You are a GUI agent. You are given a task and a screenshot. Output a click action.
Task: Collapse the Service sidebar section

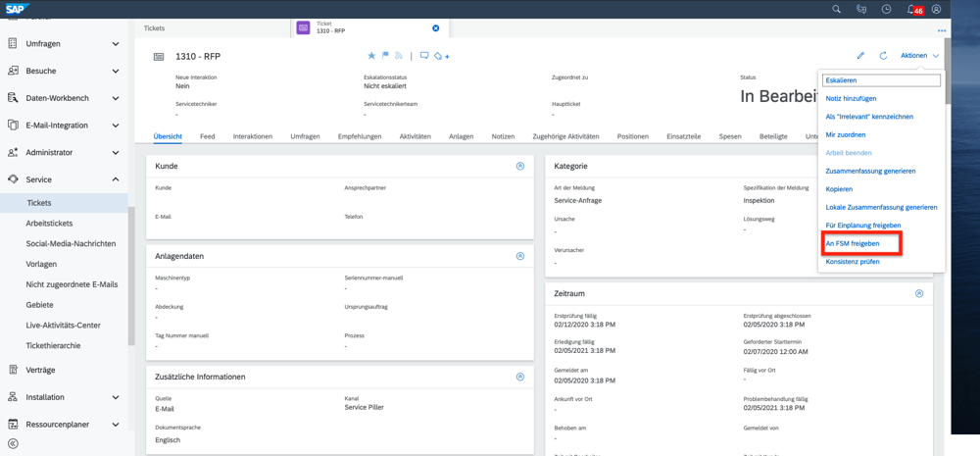point(115,179)
